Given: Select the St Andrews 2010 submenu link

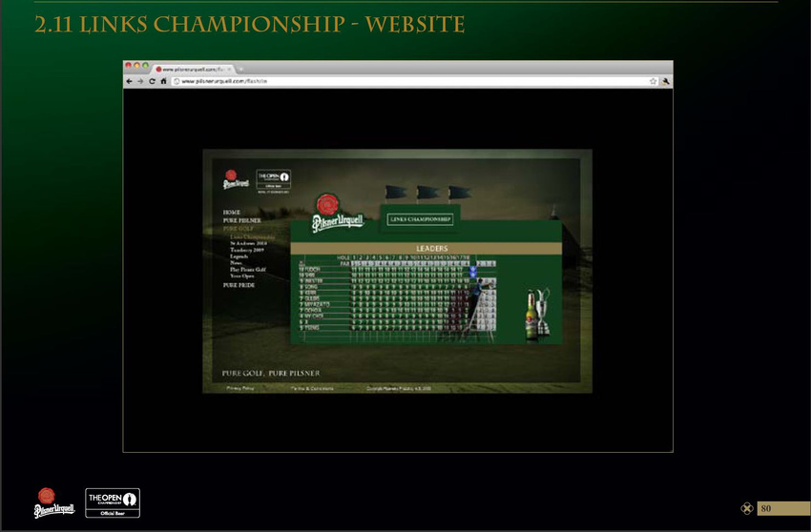Looking at the screenshot, I should coord(249,243).
